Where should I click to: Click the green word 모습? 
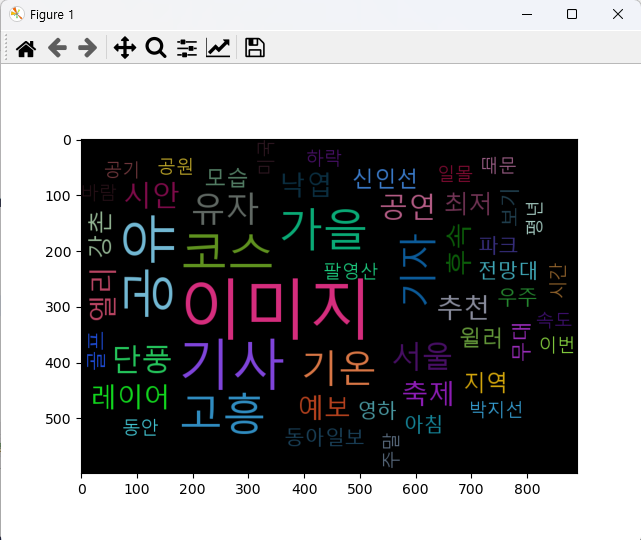click(227, 178)
